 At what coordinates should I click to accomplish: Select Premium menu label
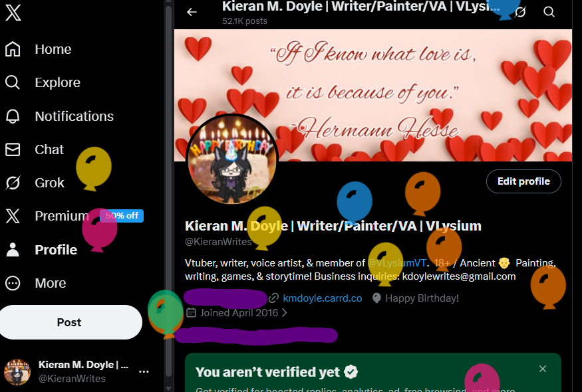point(62,216)
